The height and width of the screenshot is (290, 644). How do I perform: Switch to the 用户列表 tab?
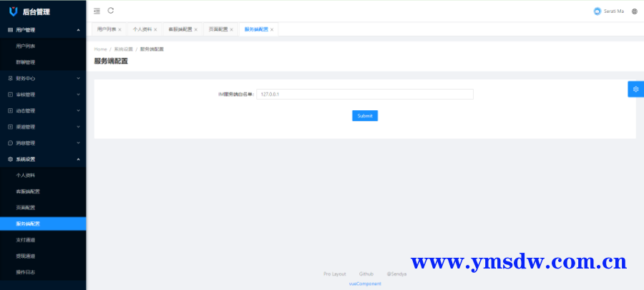[x=106, y=29]
